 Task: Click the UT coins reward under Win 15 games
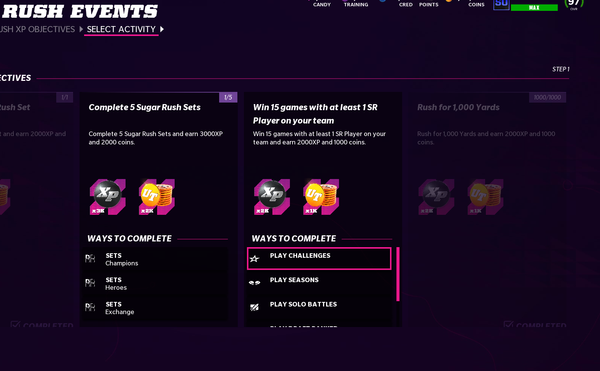pos(321,197)
